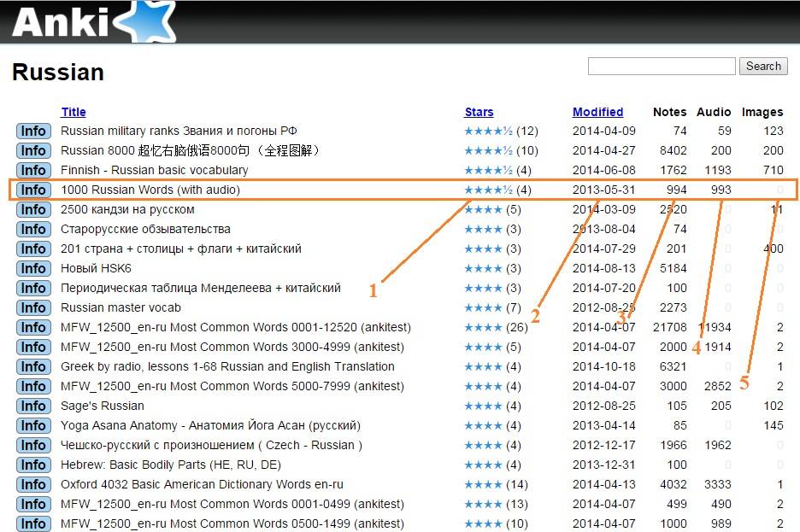
Task: Click inside the search text field
Action: pyautogui.click(x=661, y=67)
